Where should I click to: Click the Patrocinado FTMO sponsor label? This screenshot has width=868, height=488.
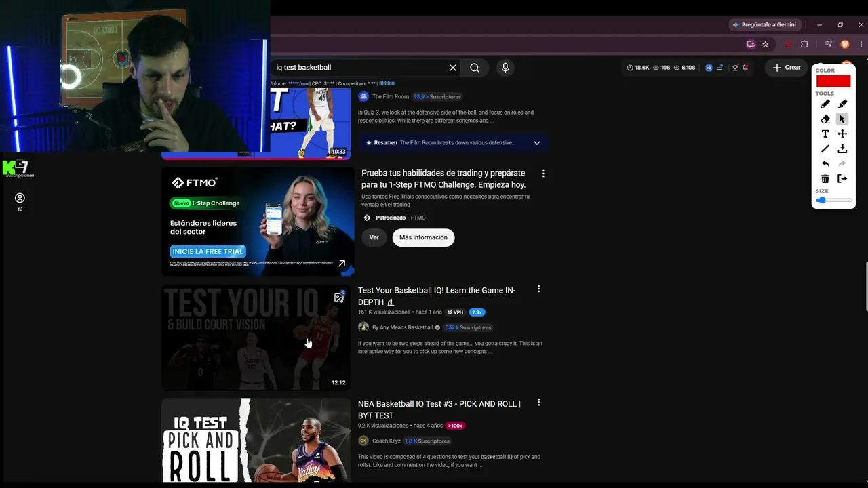(401, 218)
